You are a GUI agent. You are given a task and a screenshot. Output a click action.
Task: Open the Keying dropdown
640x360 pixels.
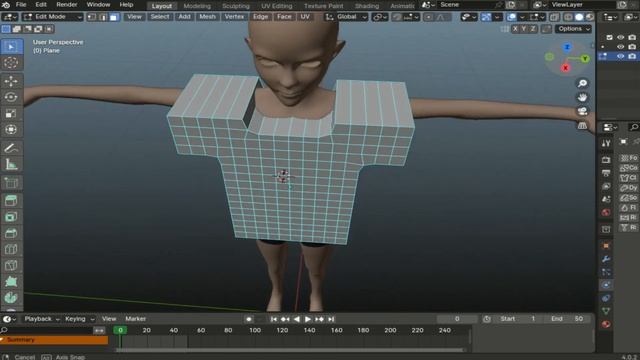tap(79, 319)
